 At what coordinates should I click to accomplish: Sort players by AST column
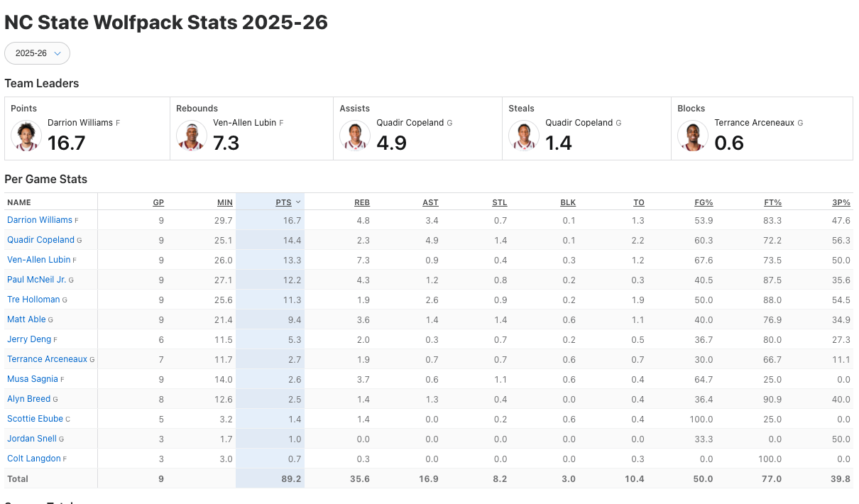pyautogui.click(x=430, y=202)
